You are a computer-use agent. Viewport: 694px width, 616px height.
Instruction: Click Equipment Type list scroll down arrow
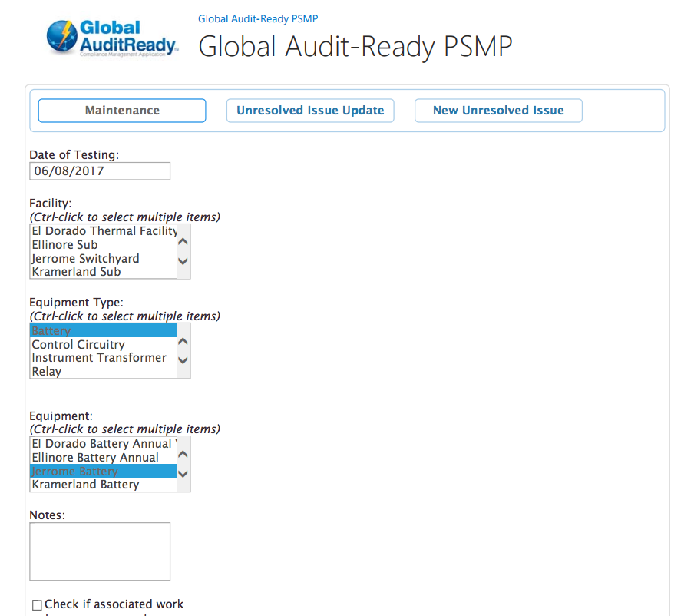point(183,360)
